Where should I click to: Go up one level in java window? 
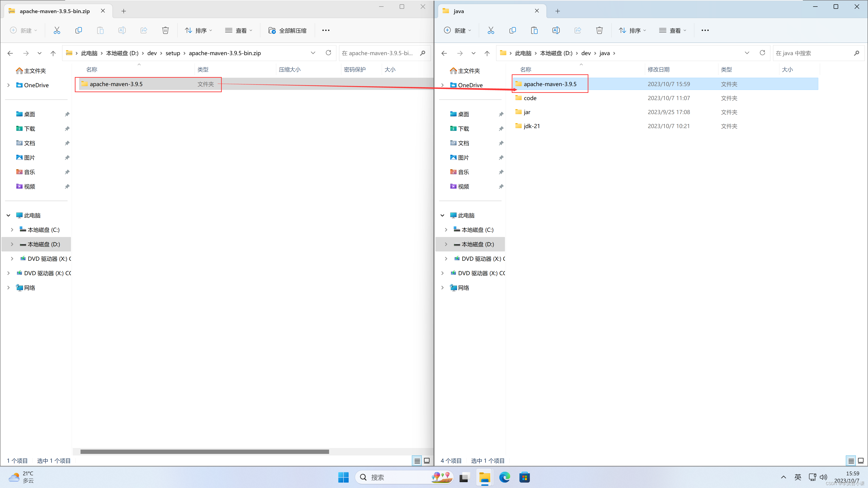pyautogui.click(x=487, y=53)
